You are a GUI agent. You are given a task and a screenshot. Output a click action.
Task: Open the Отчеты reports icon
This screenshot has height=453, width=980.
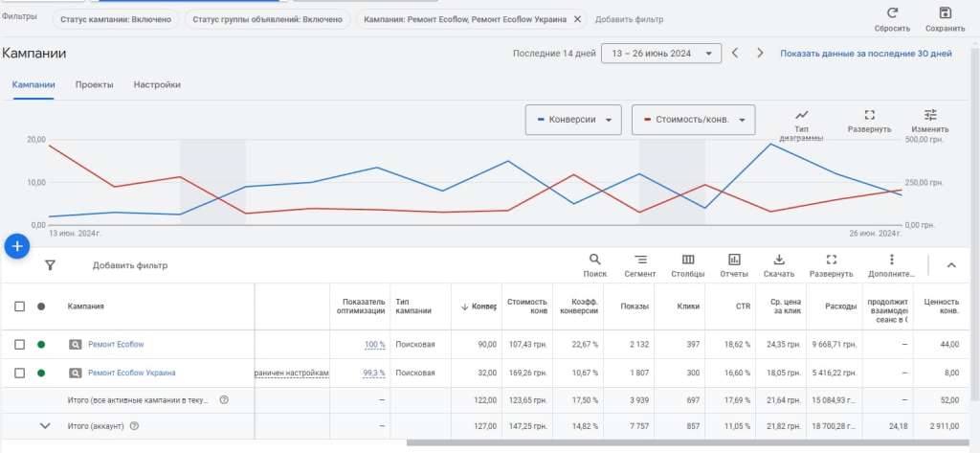click(x=734, y=260)
